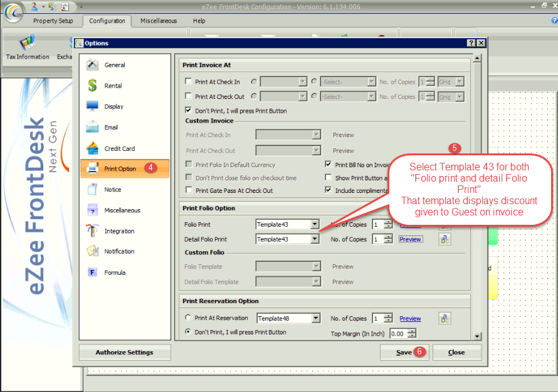Enable Print At Check In checkbox
Viewport: 558px width, 392px height.
tap(189, 82)
